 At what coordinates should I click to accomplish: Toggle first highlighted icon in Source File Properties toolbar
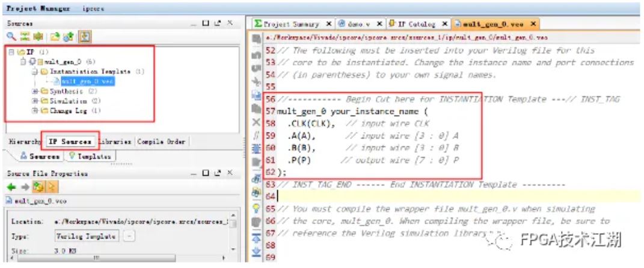[x=40, y=187]
